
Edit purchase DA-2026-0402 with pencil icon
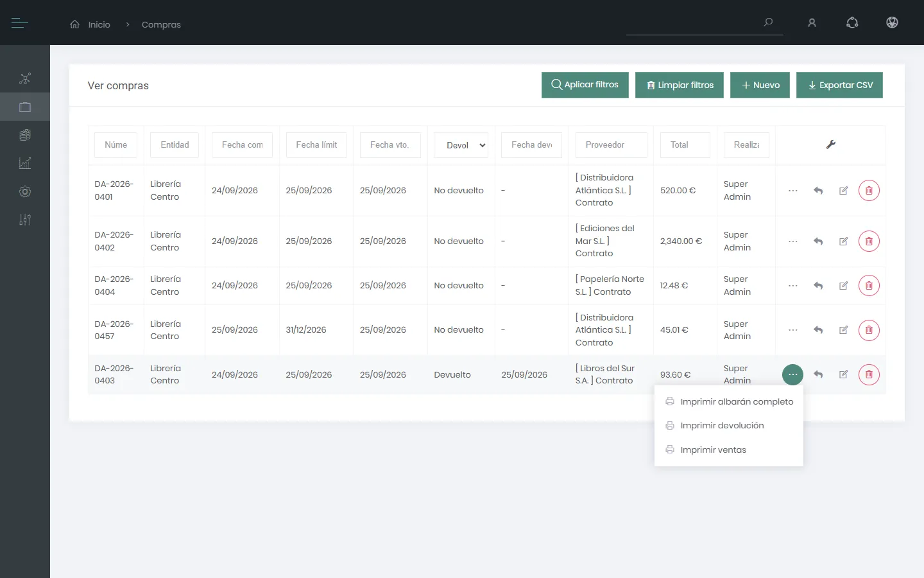[x=844, y=241]
